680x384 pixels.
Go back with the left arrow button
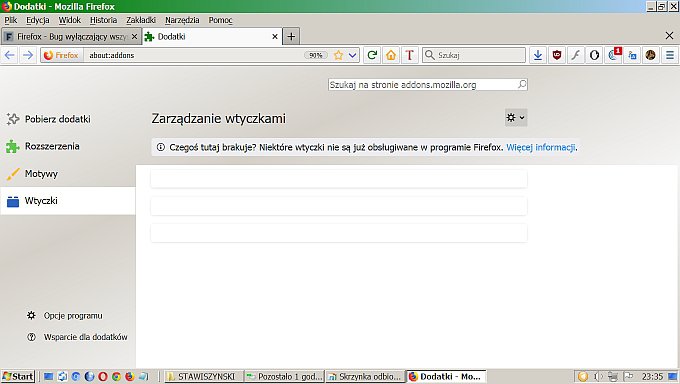pyautogui.click(x=10, y=55)
